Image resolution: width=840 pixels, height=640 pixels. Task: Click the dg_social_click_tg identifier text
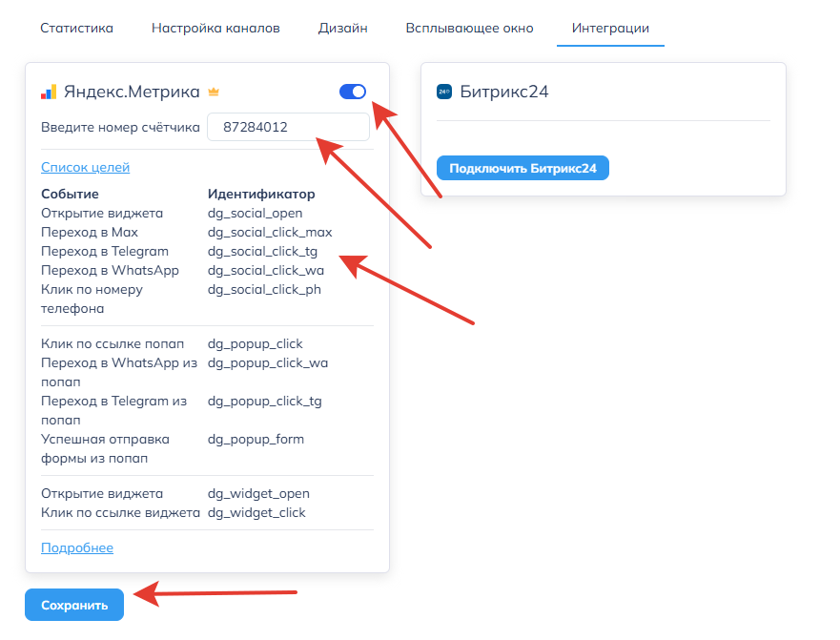(262, 251)
